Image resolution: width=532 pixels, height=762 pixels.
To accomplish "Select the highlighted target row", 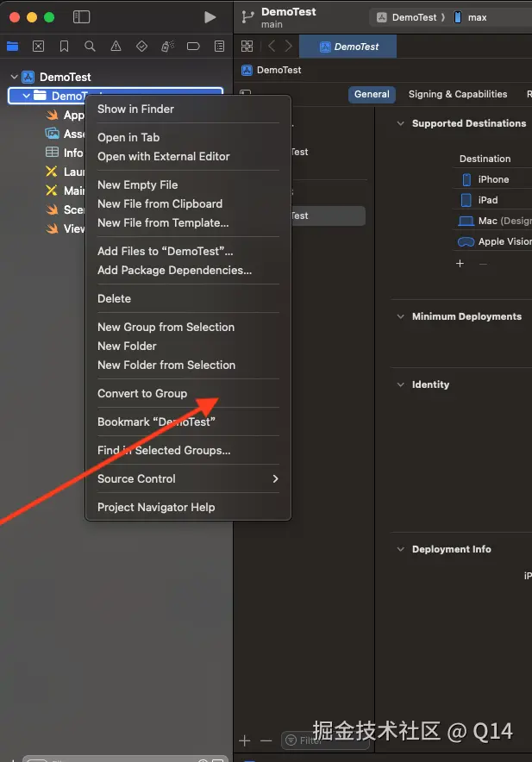I will point(329,215).
